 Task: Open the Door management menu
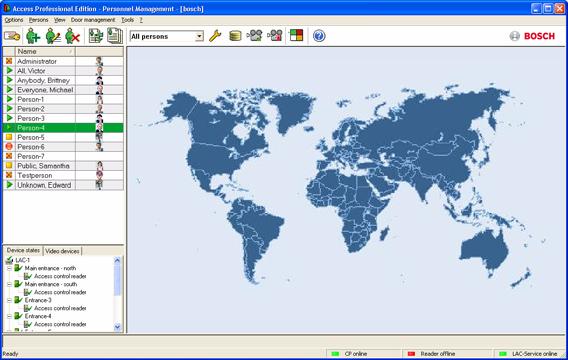coord(93,20)
